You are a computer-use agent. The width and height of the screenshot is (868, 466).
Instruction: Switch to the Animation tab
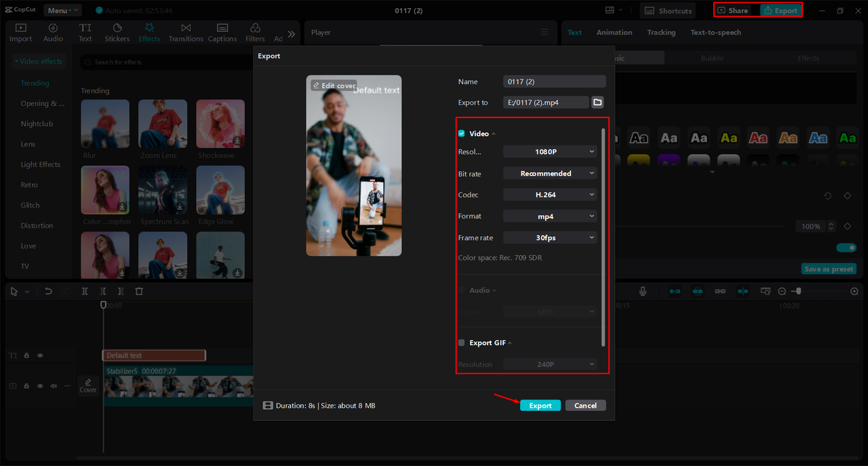click(x=614, y=33)
